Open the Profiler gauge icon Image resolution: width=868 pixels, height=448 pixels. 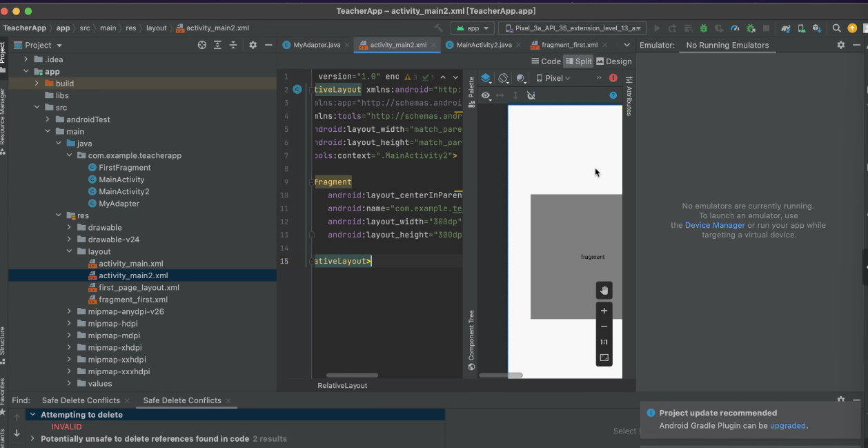[735, 28]
